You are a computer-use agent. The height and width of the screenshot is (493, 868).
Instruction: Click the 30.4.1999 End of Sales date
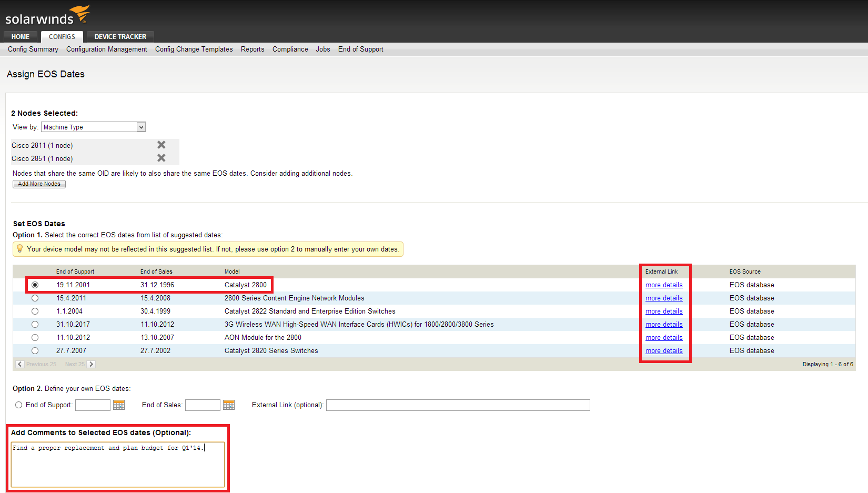coord(155,311)
